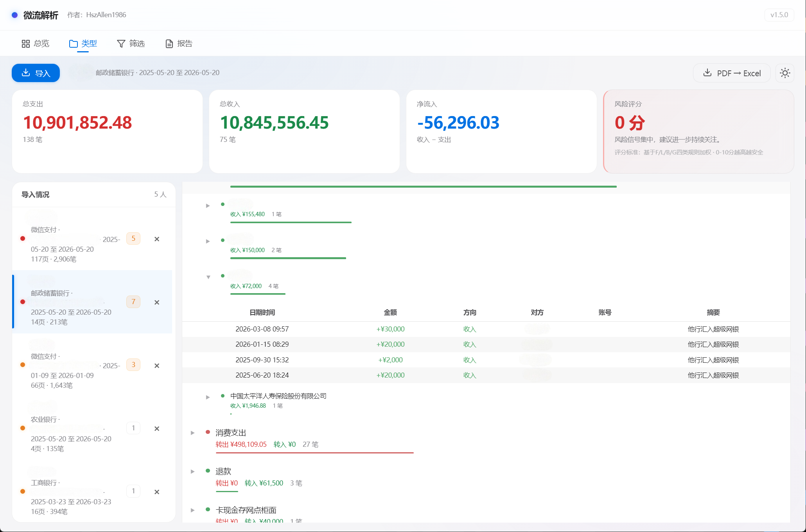The width and height of the screenshot is (806, 532).
Task: Click the orange badge 5 on 微信支付 entry
Action: tap(133, 238)
